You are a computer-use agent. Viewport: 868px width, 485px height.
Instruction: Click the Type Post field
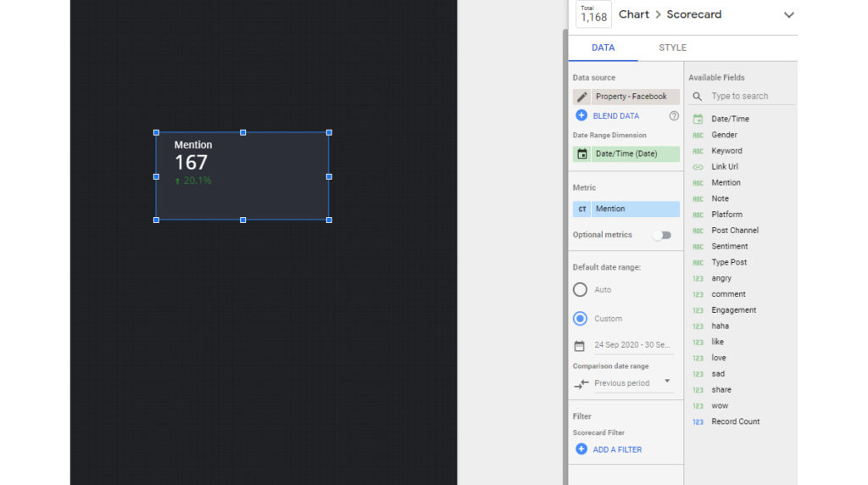729,263
